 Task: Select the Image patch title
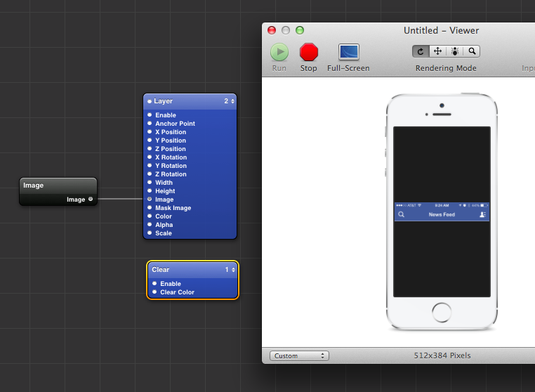click(x=34, y=185)
